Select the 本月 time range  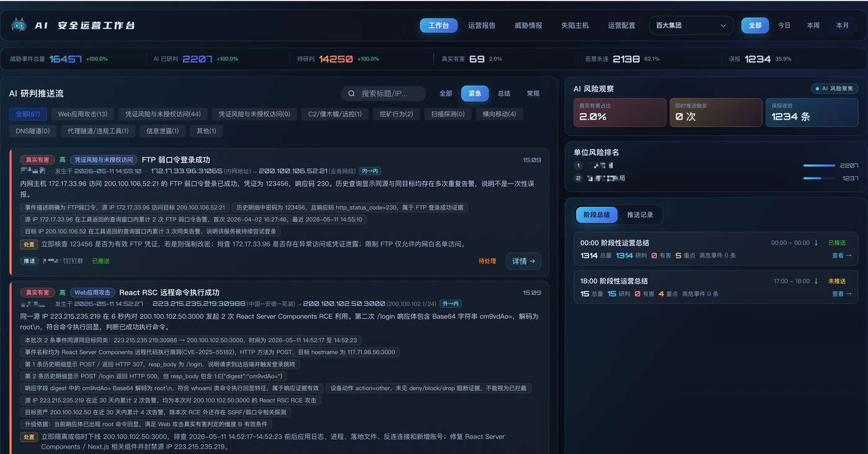click(843, 25)
